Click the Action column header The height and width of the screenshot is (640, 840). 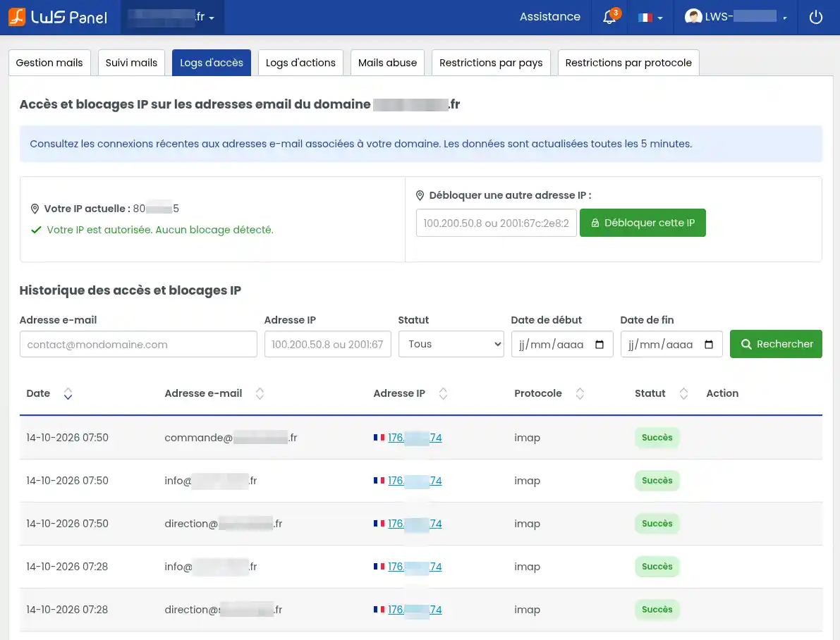pos(722,393)
